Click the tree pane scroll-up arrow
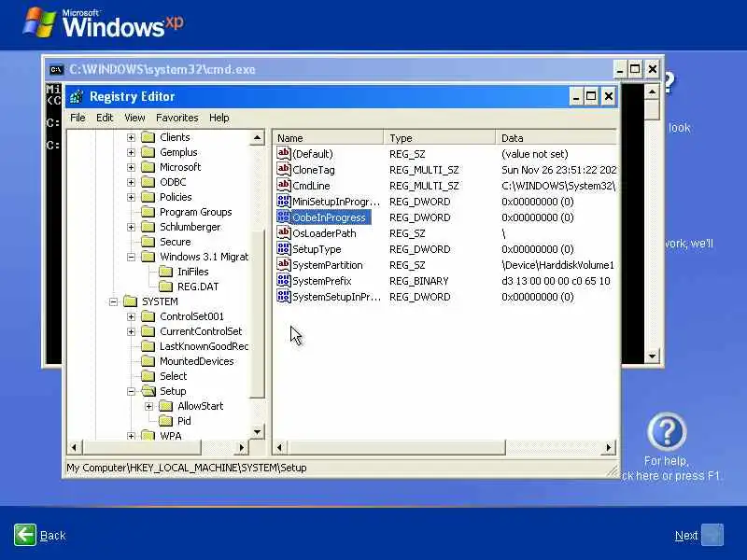 pos(258,137)
